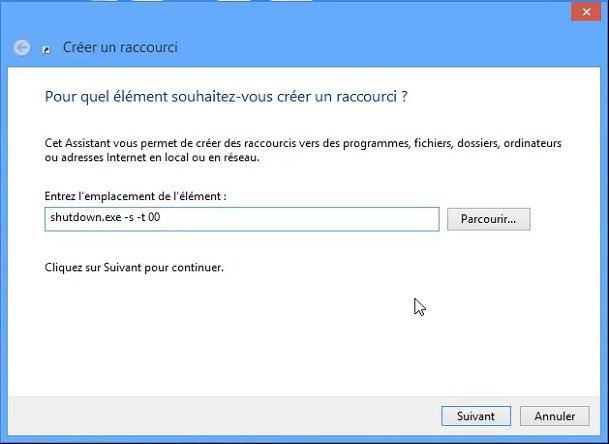
Task: Click the "Créer un raccourci" title text
Action: point(121,47)
